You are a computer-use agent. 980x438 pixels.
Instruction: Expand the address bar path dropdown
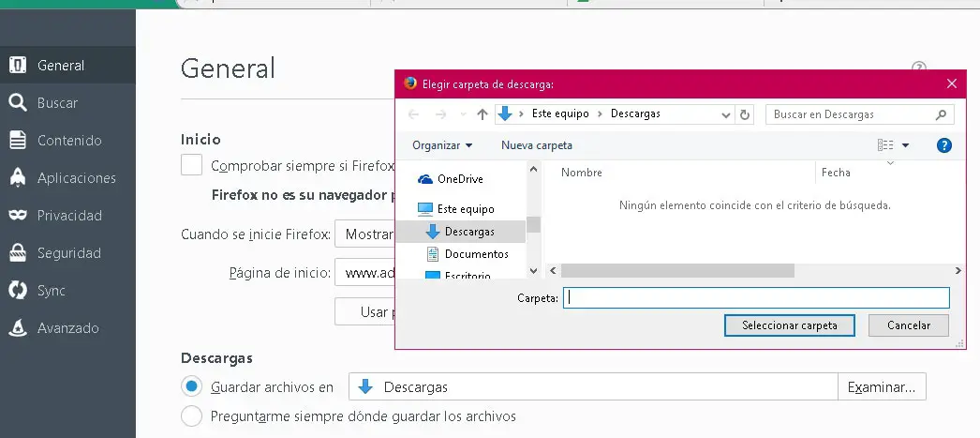tap(725, 115)
